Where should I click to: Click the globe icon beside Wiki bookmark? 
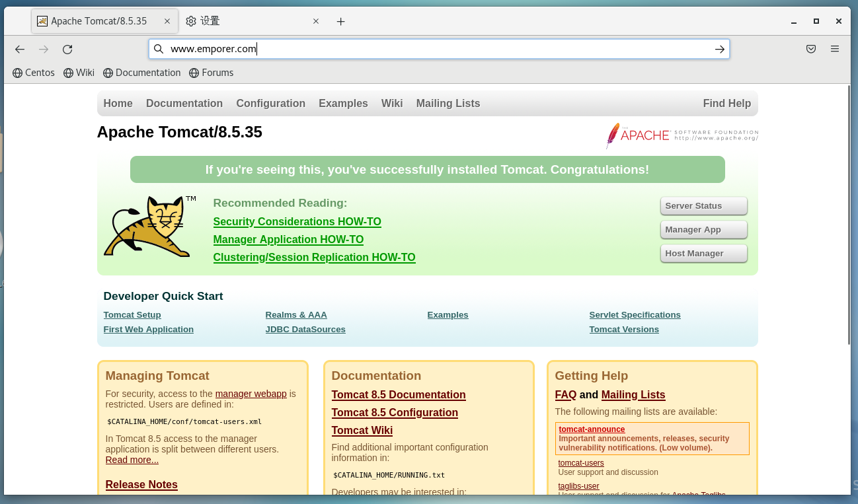(x=68, y=73)
